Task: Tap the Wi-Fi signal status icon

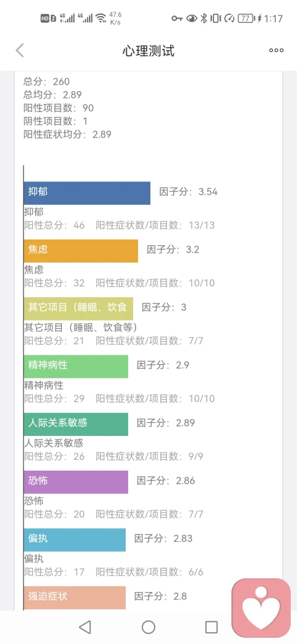Action: click(x=100, y=18)
